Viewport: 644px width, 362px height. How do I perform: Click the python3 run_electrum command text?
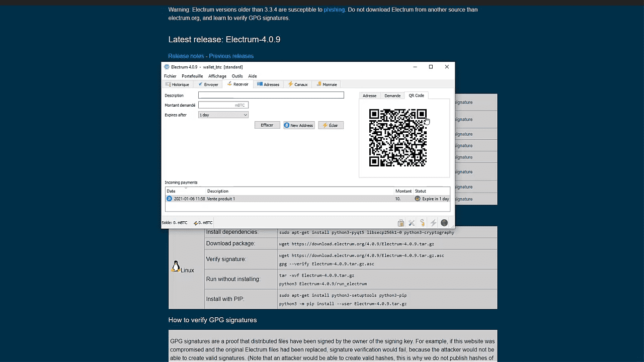point(323,284)
